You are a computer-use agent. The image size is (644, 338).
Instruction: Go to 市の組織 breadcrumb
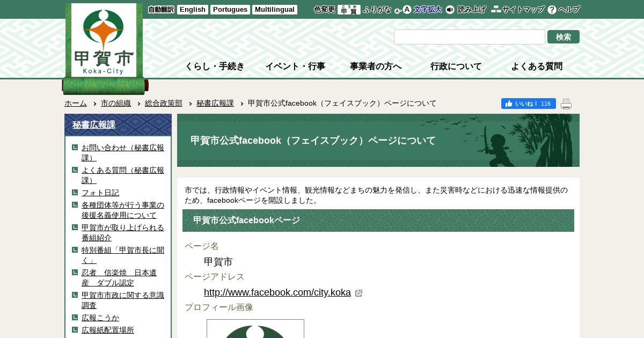(116, 103)
